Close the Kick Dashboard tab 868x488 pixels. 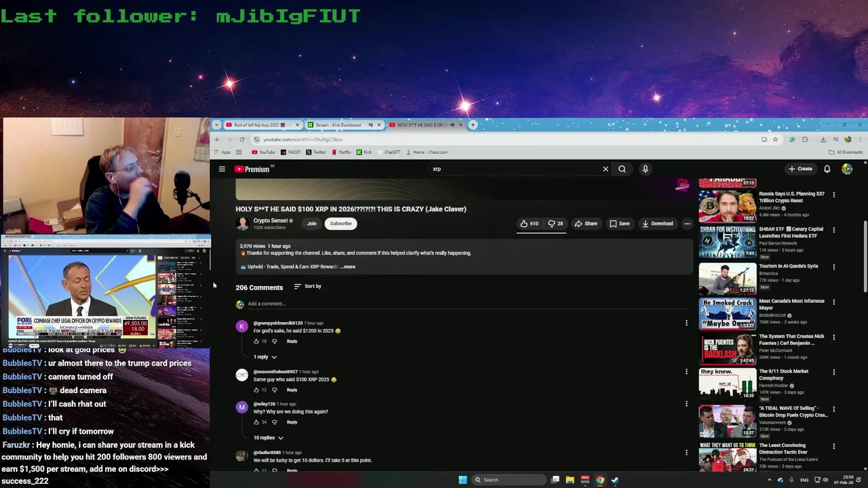tap(379, 125)
